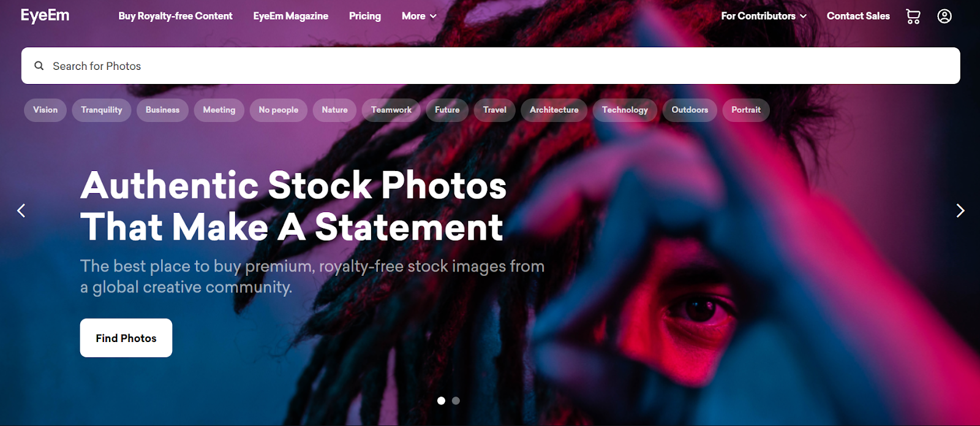Image resolution: width=980 pixels, height=426 pixels.
Task: Select the Portrait tag chip
Action: tap(746, 110)
